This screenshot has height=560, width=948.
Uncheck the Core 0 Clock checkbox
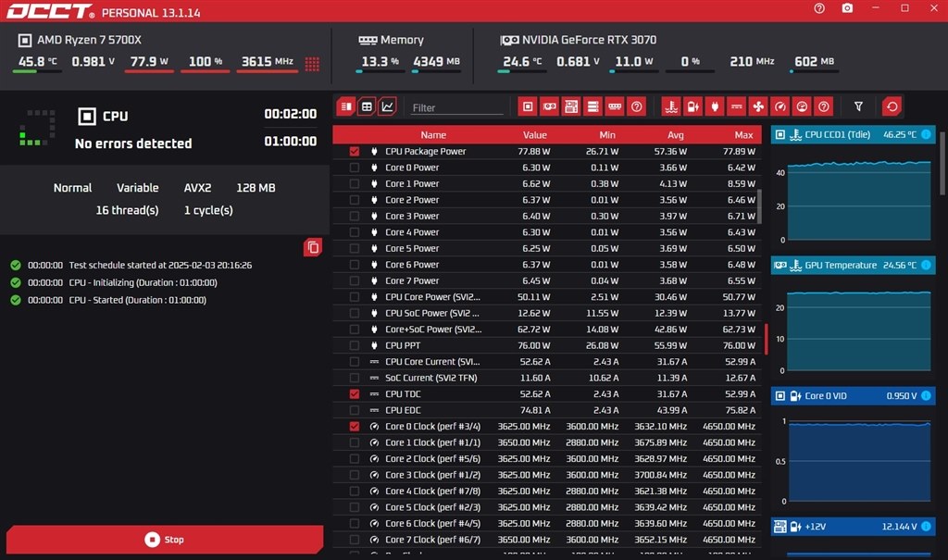(355, 427)
